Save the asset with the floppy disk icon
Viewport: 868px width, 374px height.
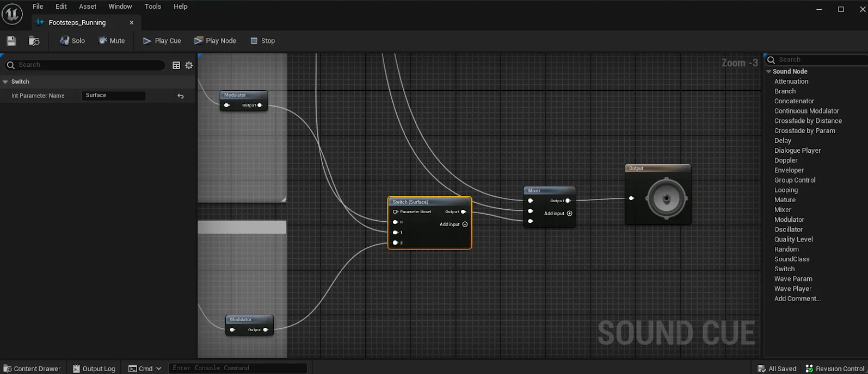[x=11, y=41]
